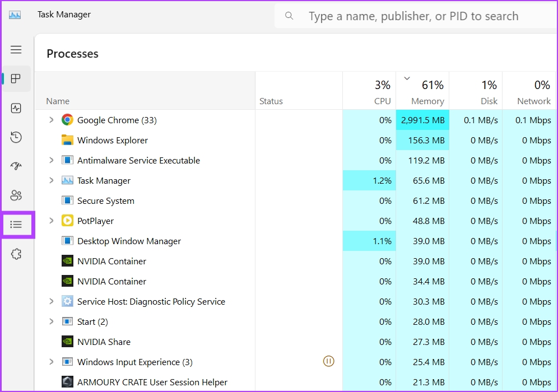558x392 pixels.
Task: Open the navigation hamburger menu
Action: (16, 49)
